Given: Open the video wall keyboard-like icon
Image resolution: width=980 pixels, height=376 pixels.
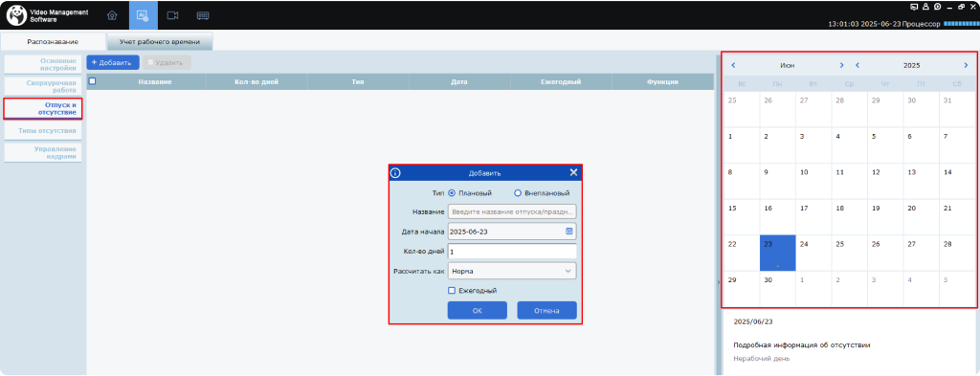Looking at the screenshot, I should coord(203,15).
